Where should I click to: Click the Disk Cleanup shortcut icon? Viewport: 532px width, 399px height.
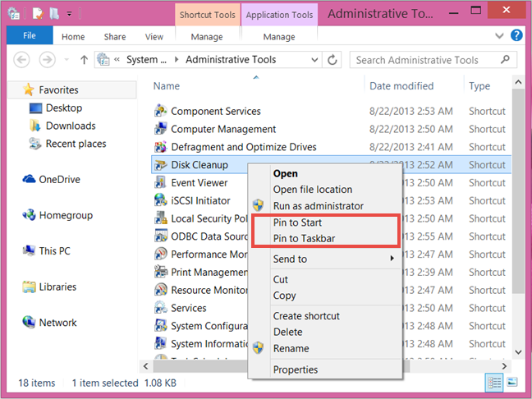(x=160, y=165)
